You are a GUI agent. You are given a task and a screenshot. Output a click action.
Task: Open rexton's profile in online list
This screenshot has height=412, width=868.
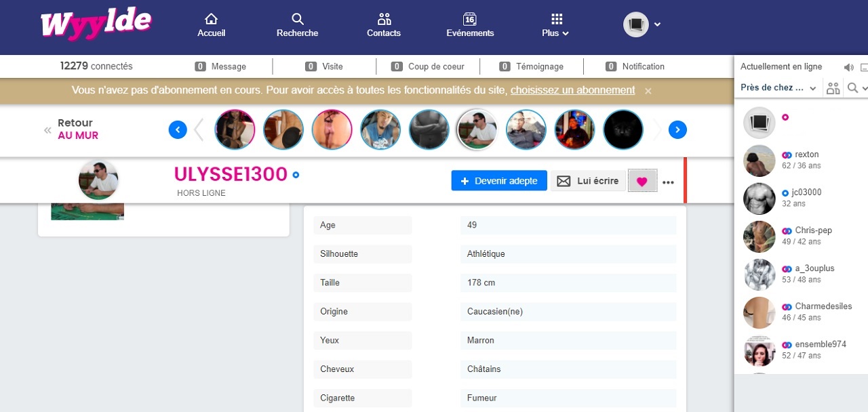[x=806, y=155]
